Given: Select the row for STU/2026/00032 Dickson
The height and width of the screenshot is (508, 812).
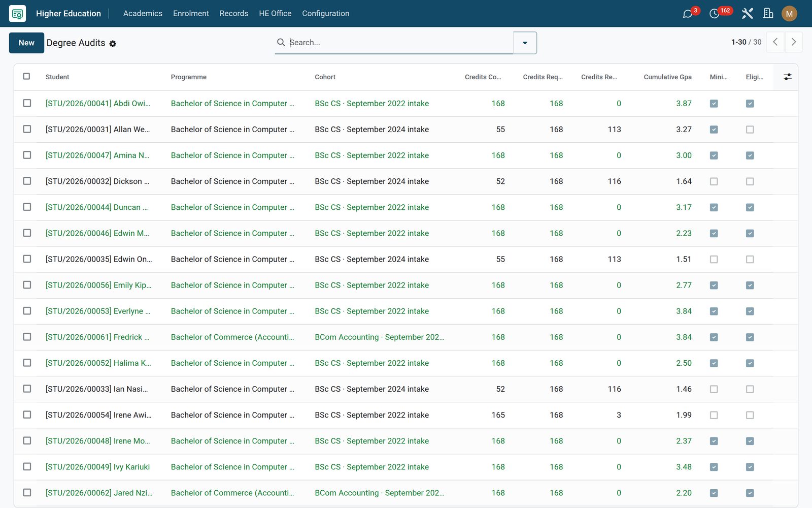Looking at the screenshot, I should (27, 181).
